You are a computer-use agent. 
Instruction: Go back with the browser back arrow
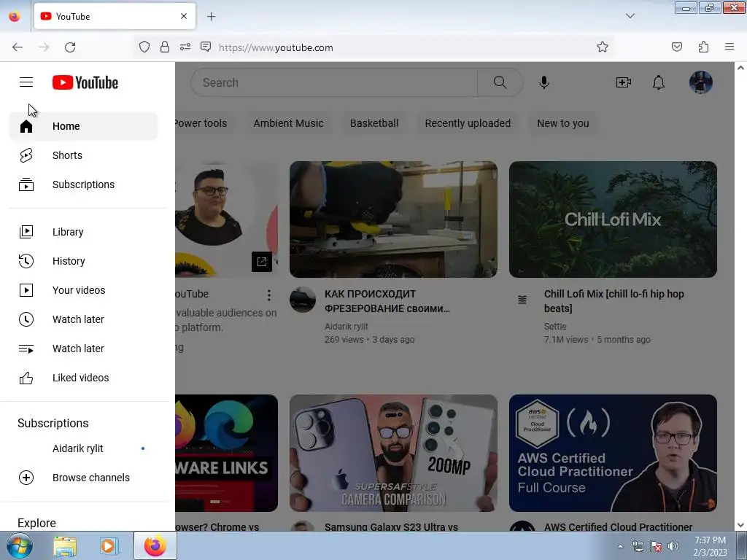(x=18, y=47)
